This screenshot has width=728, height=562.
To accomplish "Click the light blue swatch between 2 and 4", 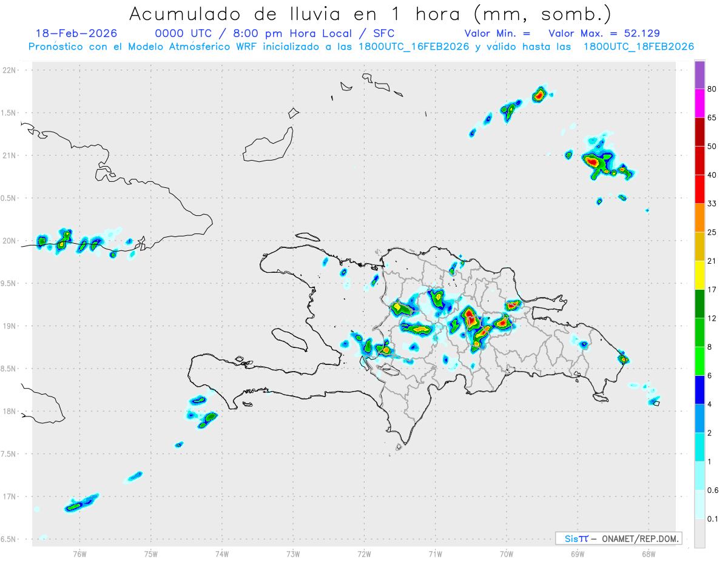I will [x=699, y=418].
